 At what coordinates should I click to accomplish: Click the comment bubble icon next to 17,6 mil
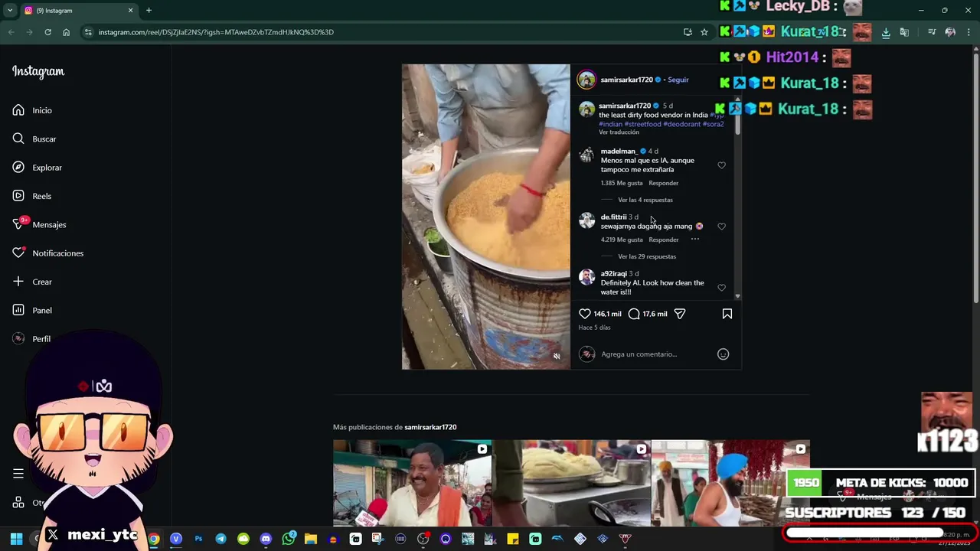coord(634,314)
